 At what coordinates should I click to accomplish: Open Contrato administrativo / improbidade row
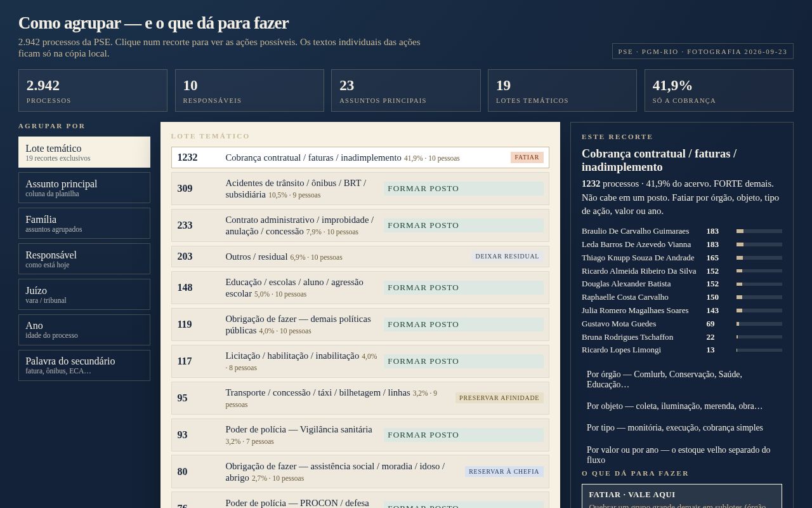pyautogui.click(x=360, y=225)
